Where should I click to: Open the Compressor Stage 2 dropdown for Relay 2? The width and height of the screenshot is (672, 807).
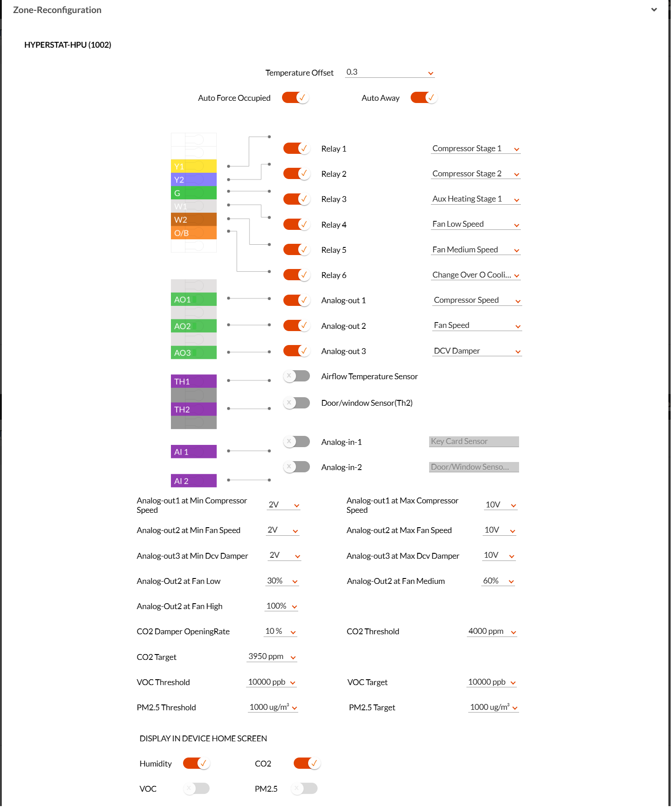tap(475, 174)
